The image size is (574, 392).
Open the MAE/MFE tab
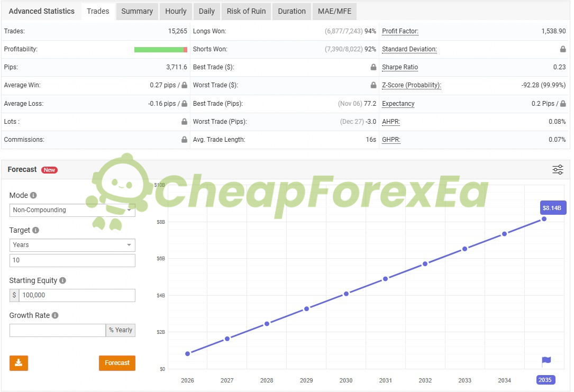coord(334,11)
